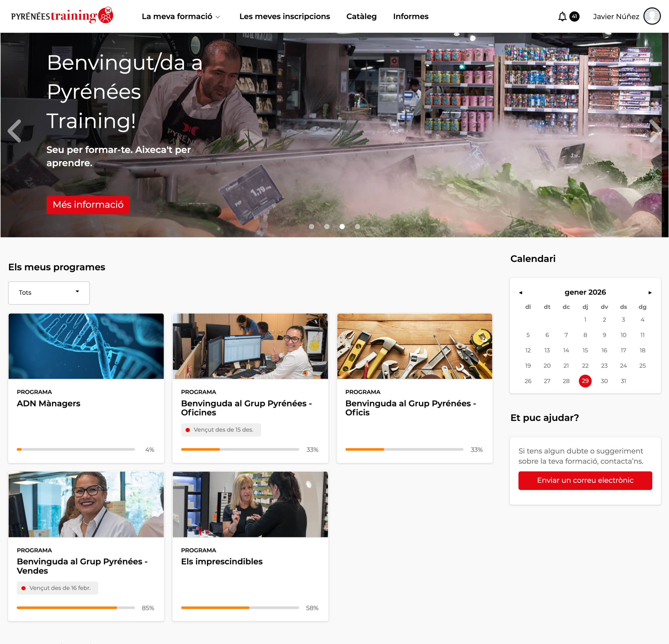
Task: Click the Pyrénées training logo
Action: click(x=62, y=15)
